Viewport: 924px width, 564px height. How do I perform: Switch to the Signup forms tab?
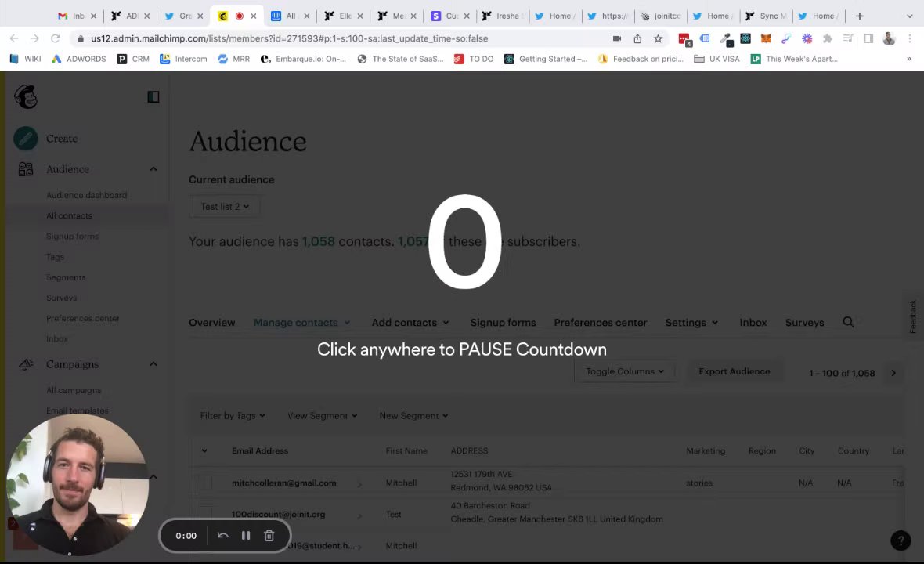[503, 323]
